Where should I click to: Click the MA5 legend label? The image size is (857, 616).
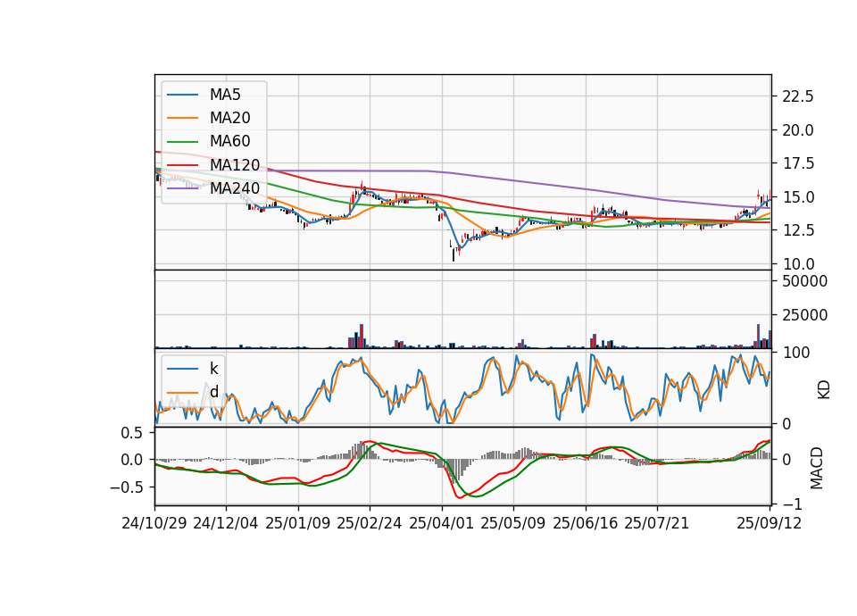(x=225, y=95)
